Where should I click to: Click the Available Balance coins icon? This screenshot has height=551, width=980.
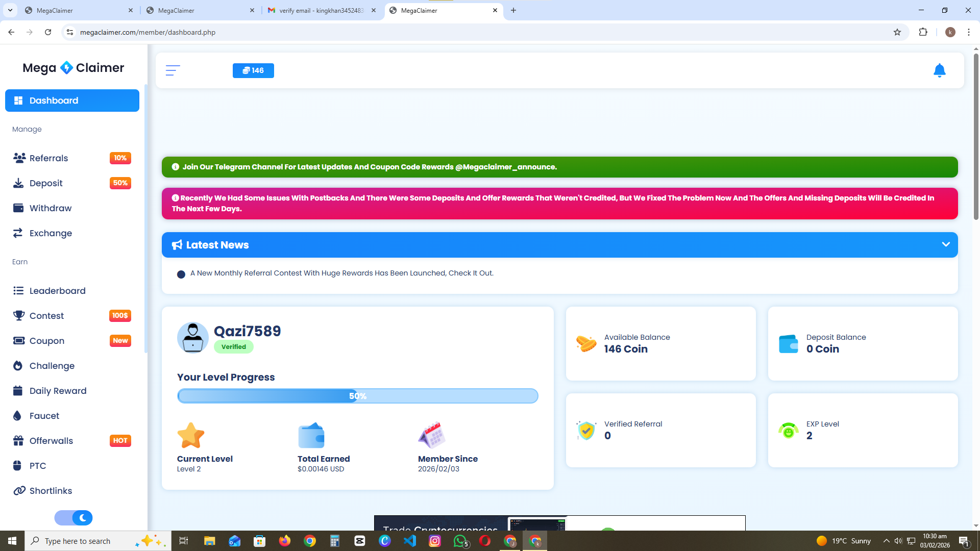(586, 343)
